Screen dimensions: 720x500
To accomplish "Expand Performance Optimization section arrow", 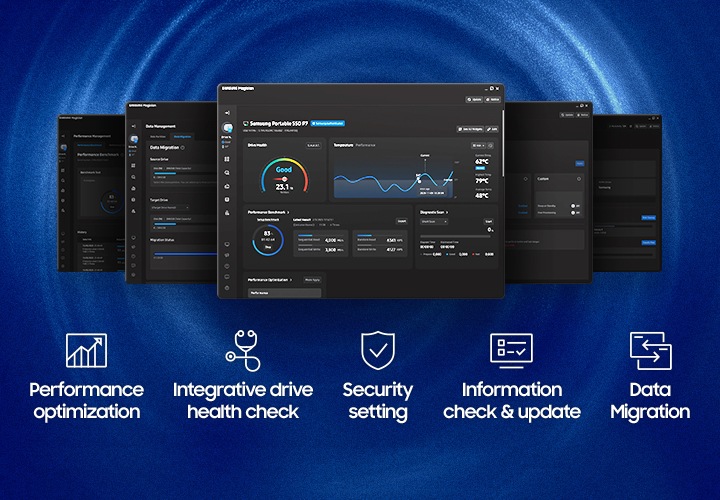I will 291,280.
